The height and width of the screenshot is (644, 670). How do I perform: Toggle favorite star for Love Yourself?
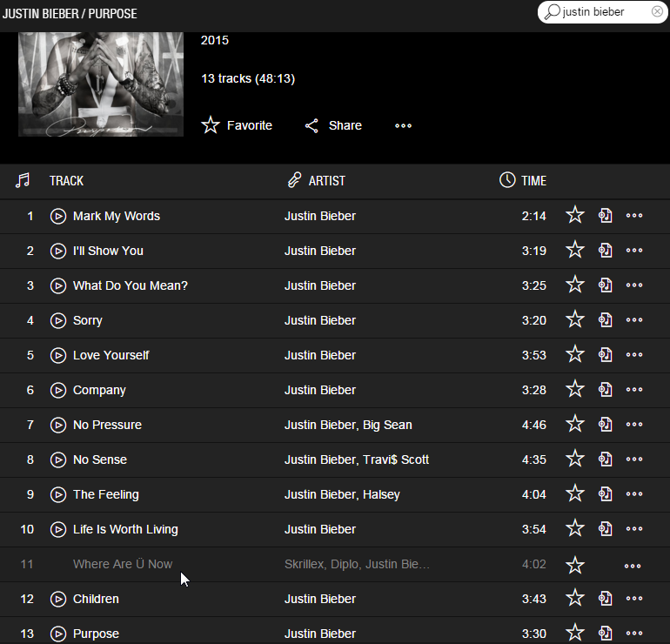(575, 354)
